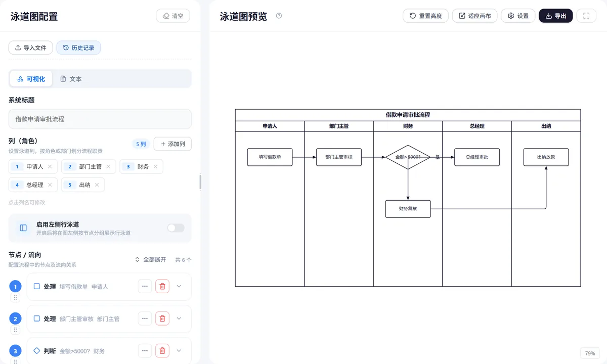Click the 添加列 add column button
This screenshot has width=607, height=364.
pos(172,144)
